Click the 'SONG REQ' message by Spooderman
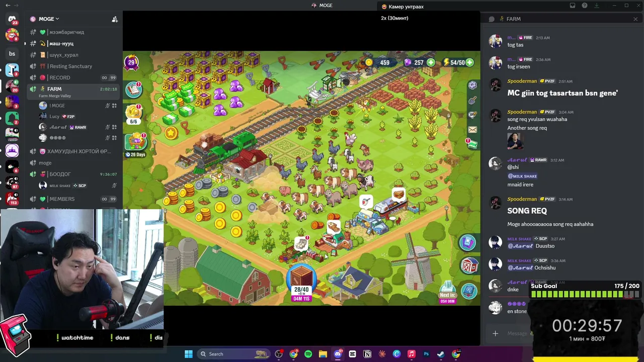The image size is (644, 362). coord(527,211)
